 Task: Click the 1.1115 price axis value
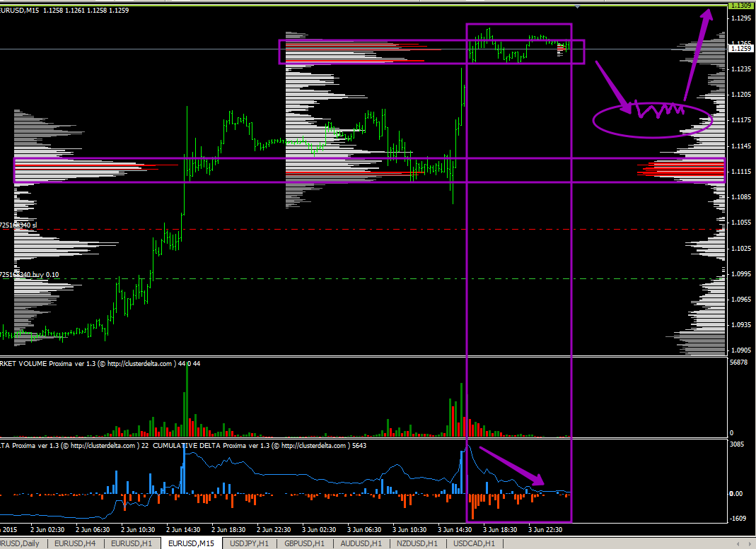coord(741,172)
